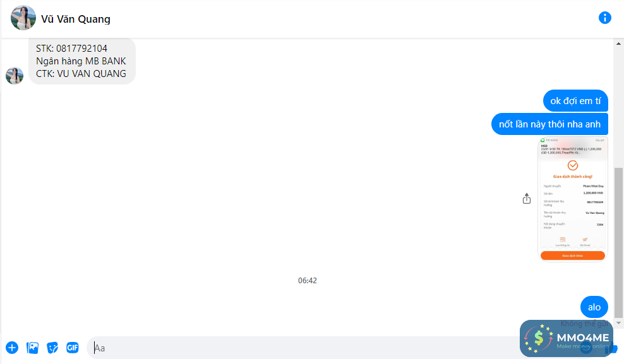Open more actions with the plus icon
Screen dimensions: 624x364
(x=12, y=348)
